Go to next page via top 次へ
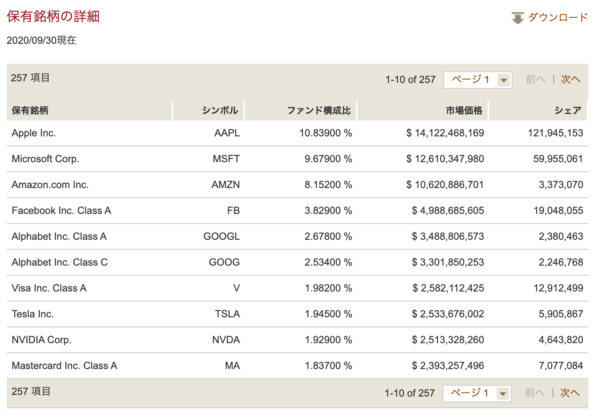Image resolution: width=600 pixels, height=417 pixels. click(571, 79)
